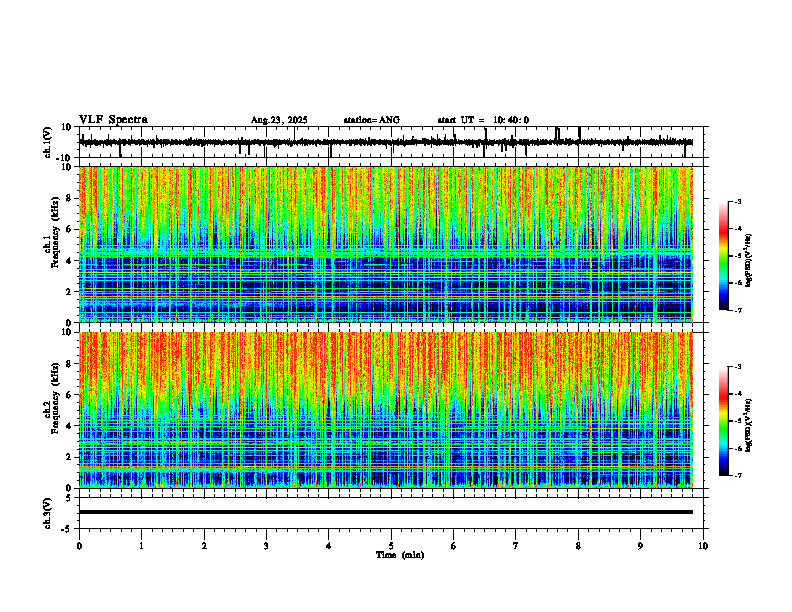Screen dimensions: 792x612
Task: Click the time-axis tick label "5" at bottom
Action: click(391, 546)
